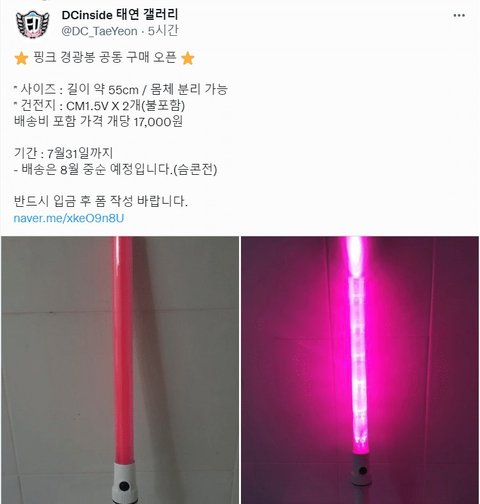Click the price line showing 17,000원
This screenshot has width=480, height=504.
click(98, 121)
